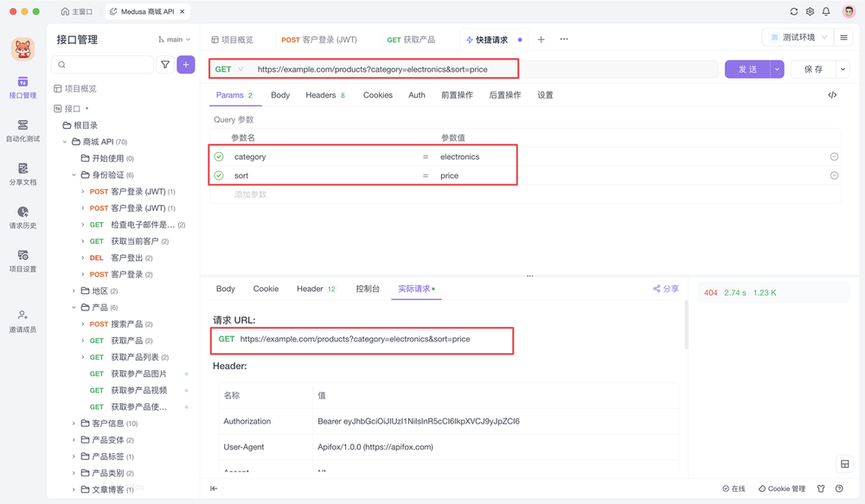The width and height of the screenshot is (865, 504).
Task: Switch to 自动化测试 in the sidebar
Action: [x=22, y=131]
